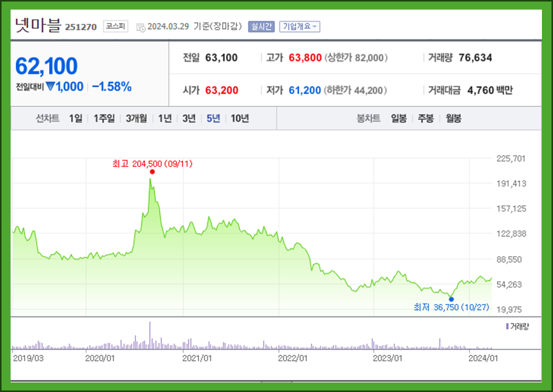Click the stock code 251270
This screenshot has height=392, width=553.
coord(81,27)
